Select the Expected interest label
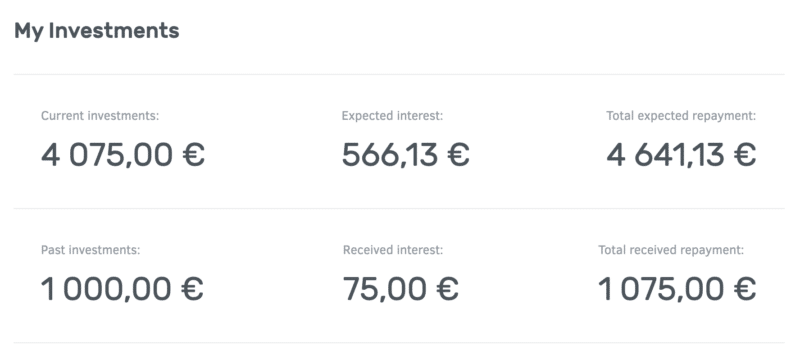 tap(392, 116)
